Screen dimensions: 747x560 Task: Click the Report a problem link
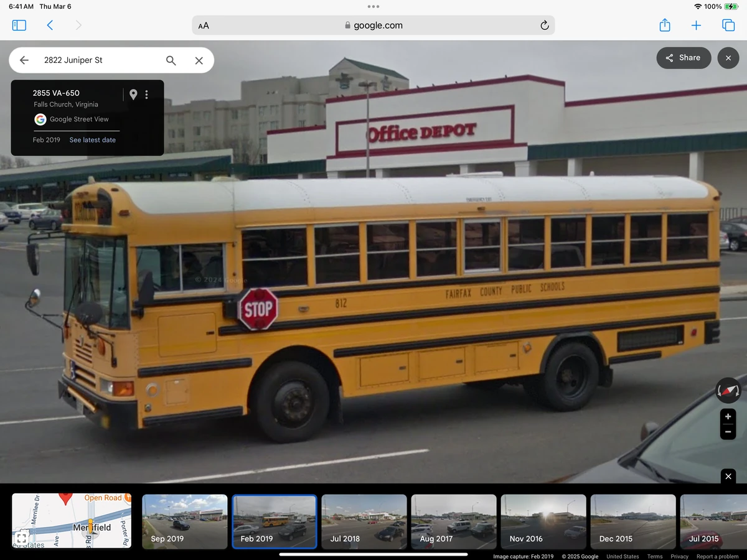pyautogui.click(x=717, y=556)
